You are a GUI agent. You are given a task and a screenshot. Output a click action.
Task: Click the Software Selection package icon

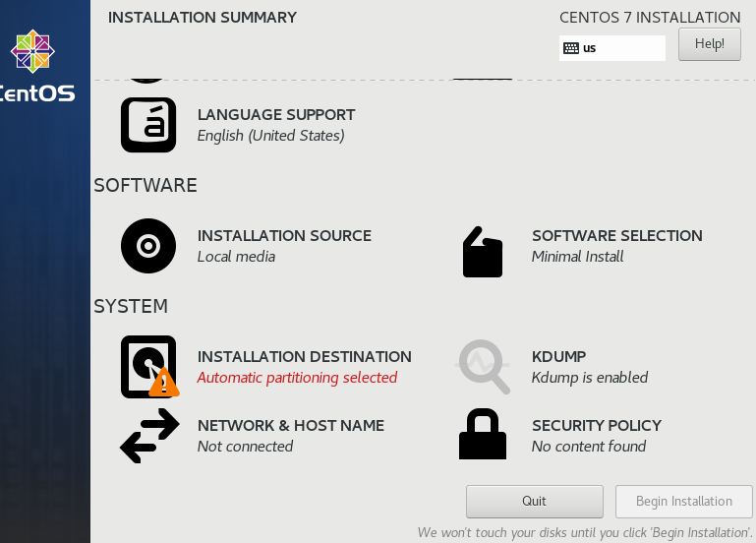coord(483,252)
